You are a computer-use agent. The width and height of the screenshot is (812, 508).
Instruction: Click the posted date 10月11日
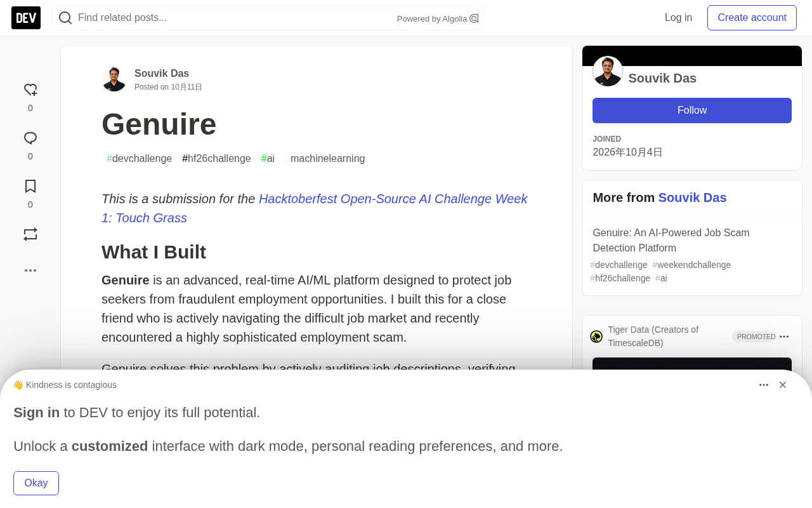187,87
